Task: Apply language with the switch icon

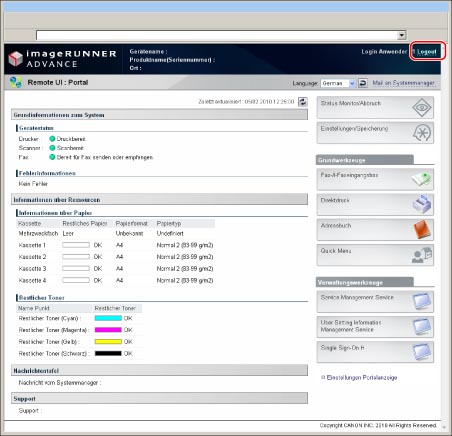Action: pyautogui.click(x=363, y=83)
